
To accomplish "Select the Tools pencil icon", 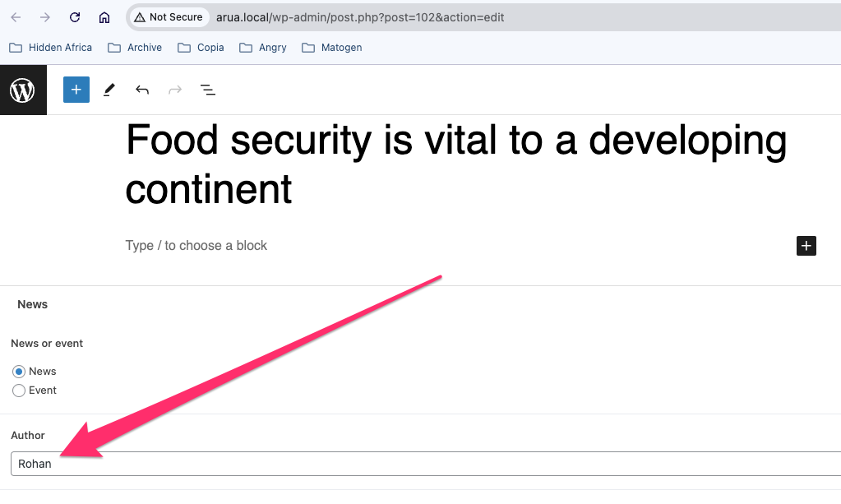I will [x=109, y=90].
